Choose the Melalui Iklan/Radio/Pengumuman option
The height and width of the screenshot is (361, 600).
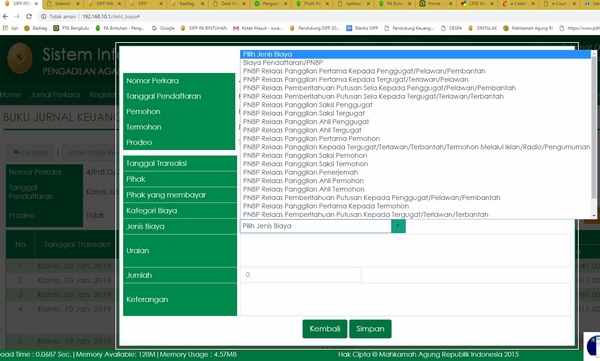pos(416,147)
